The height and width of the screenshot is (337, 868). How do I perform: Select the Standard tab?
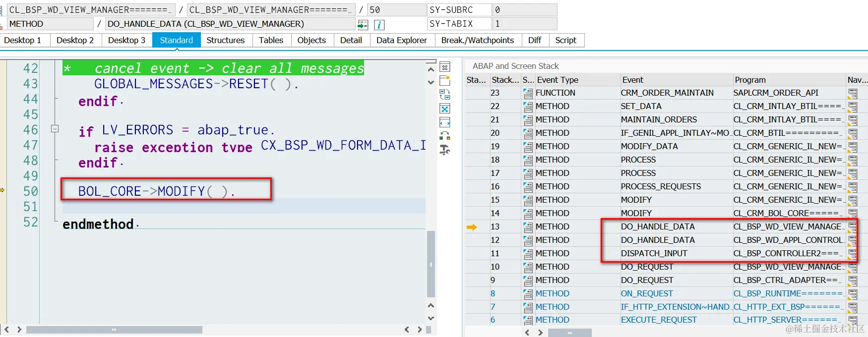(176, 40)
